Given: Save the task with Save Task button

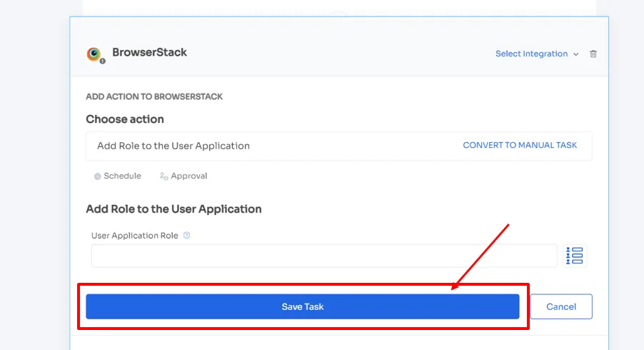Looking at the screenshot, I should [x=302, y=306].
